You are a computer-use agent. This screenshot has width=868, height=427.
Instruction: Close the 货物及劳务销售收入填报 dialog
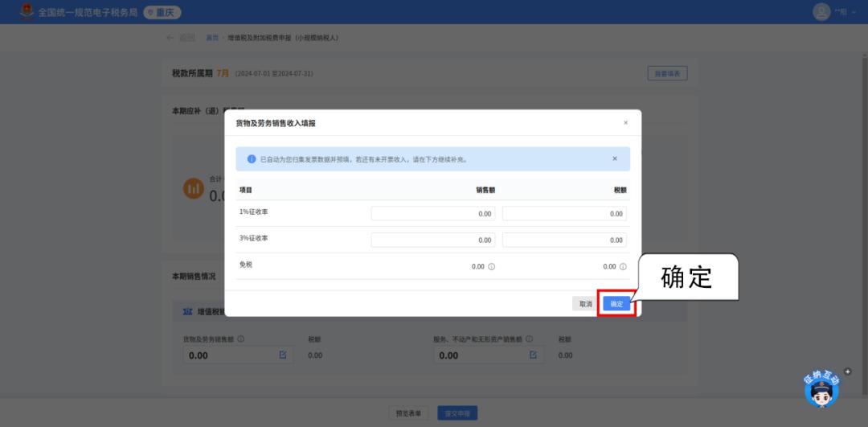click(625, 123)
